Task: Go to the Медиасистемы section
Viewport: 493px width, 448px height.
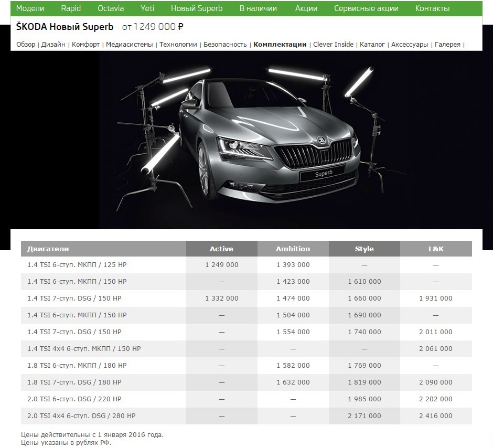Action: (129, 45)
